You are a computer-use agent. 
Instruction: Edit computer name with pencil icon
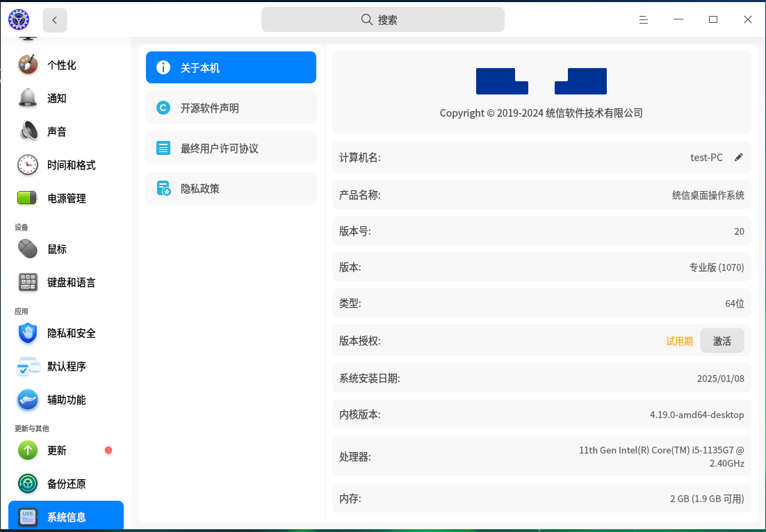739,157
